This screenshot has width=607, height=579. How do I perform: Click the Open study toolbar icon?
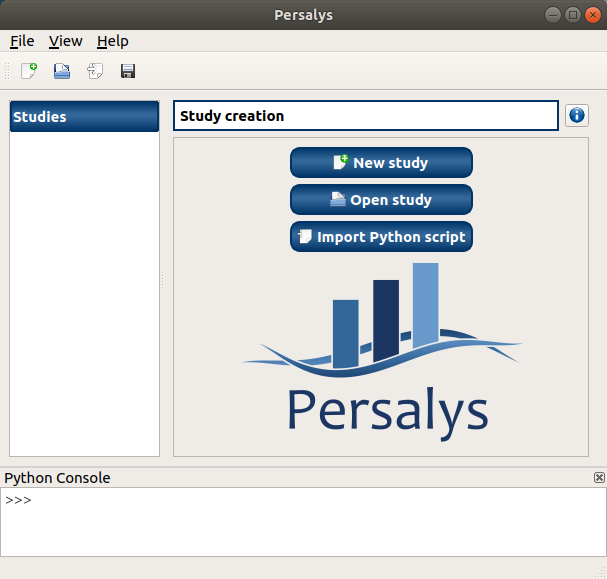pyautogui.click(x=62, y=71)
